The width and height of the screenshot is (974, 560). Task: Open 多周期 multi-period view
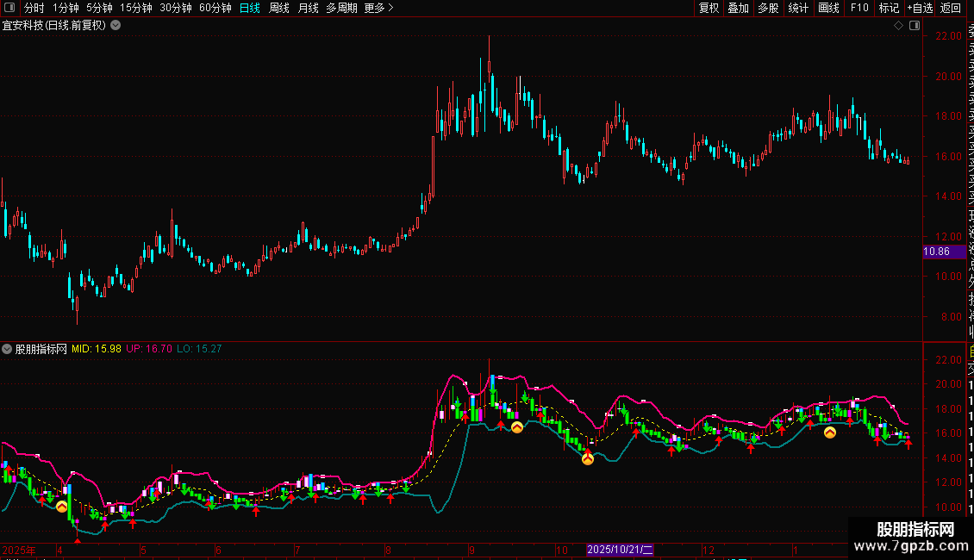click(341, 8)
